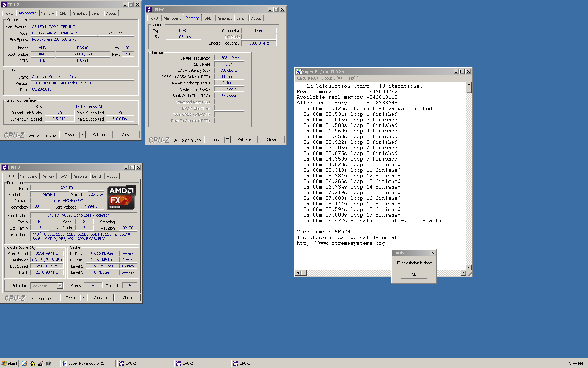Select the second CPU-Z taskbar button
This screenshot has height=368, width=588.
pyautogui.click(x=202, y=363)
